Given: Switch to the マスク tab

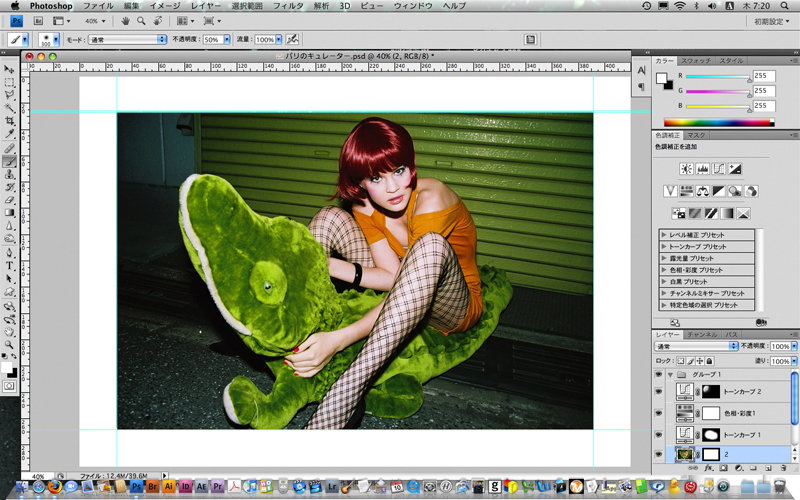Looking at the screenshot, I should (696, 135).
